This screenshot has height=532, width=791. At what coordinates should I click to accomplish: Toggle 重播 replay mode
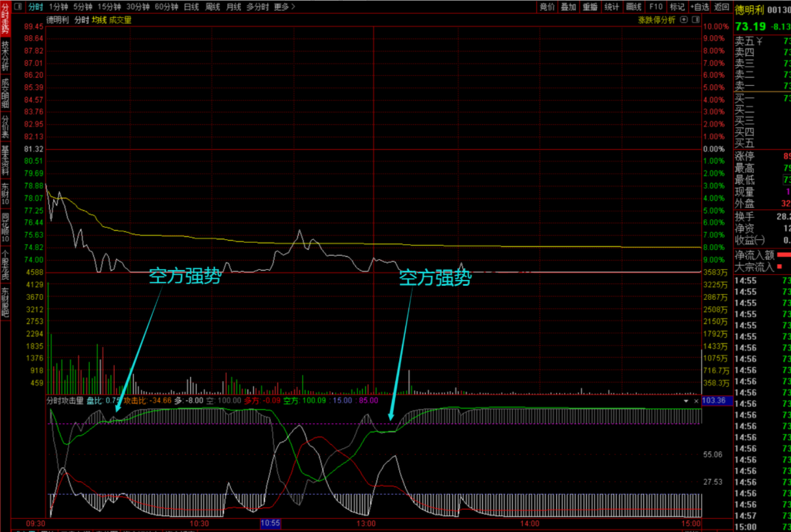[x=590, y=7]
